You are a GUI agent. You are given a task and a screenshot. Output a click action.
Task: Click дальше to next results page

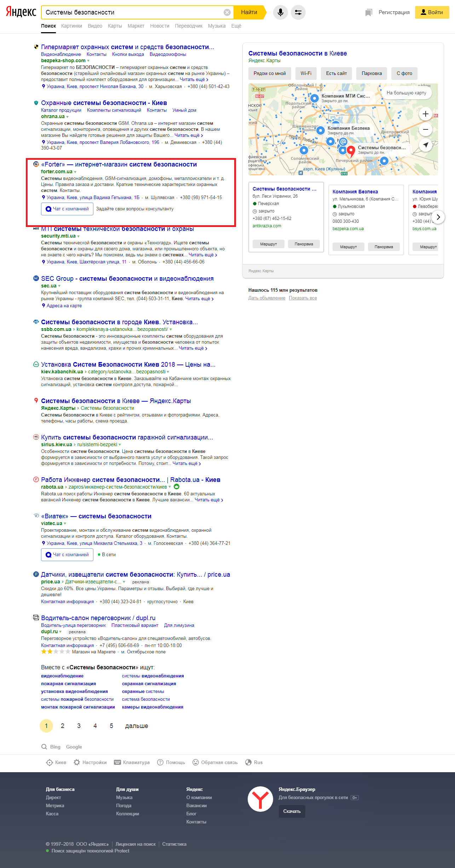pos(137,726)
